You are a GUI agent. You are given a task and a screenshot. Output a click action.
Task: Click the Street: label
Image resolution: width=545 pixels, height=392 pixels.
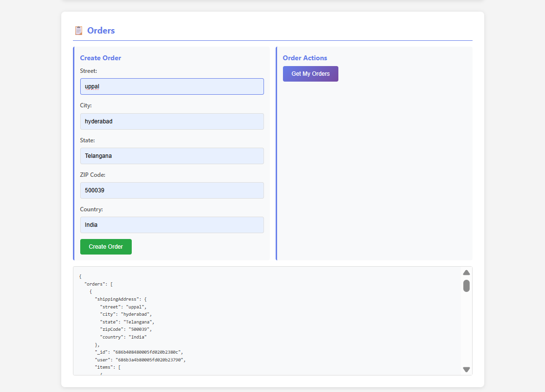pyautogui.click(x=88, y=71)
